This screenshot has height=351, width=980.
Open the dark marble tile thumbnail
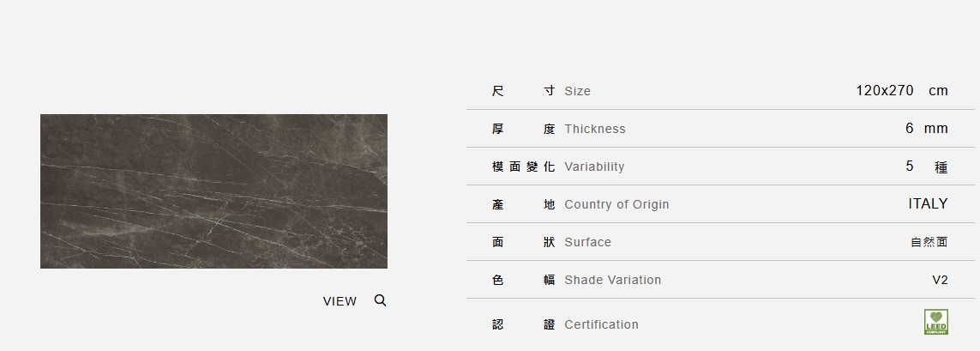click(x=213, y=191)
